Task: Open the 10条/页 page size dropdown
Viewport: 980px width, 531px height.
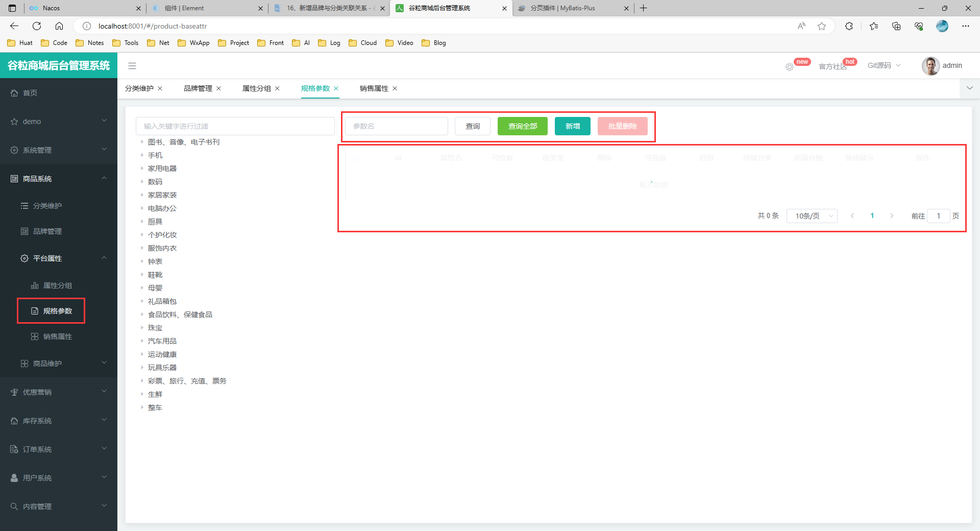Action: point(812,216)
